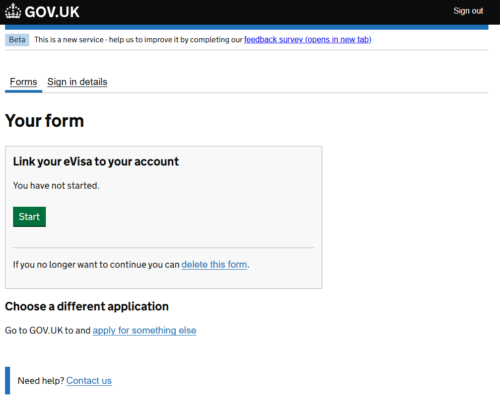Start the eVisa linking form

29,217
